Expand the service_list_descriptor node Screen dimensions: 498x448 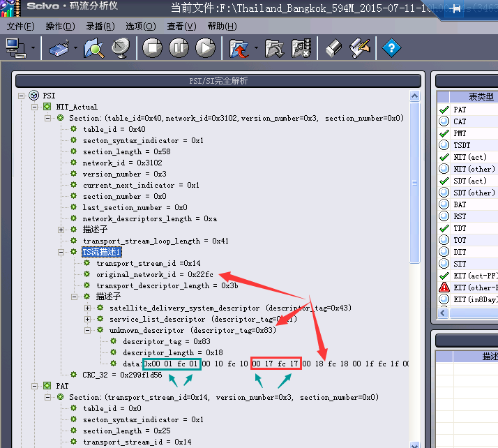[x=88, y=319]
